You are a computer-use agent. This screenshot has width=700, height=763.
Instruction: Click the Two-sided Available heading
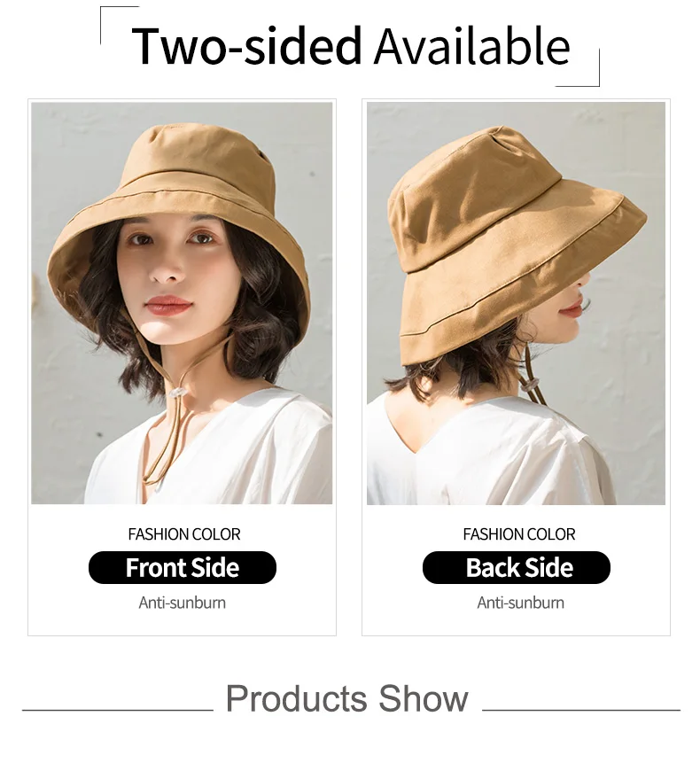350,46
